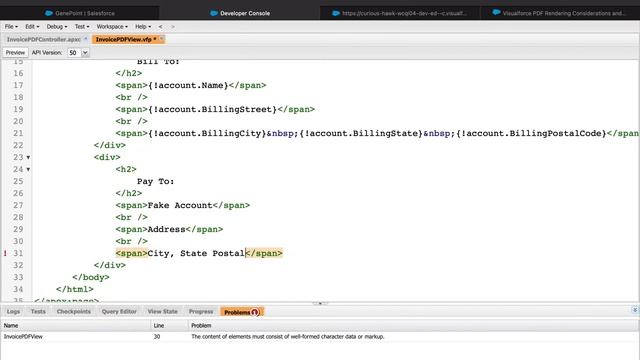640x360 pixels.
Task: Sort by the Line column header
Action: (169, 325)
